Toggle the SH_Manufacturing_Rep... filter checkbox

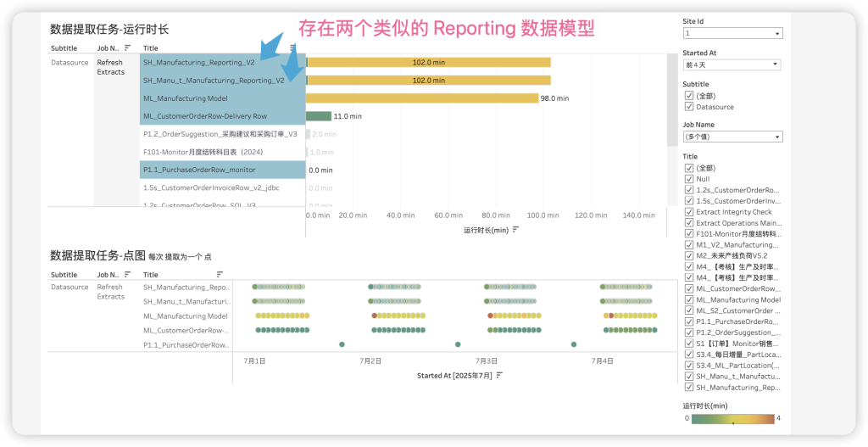(689, 387)
